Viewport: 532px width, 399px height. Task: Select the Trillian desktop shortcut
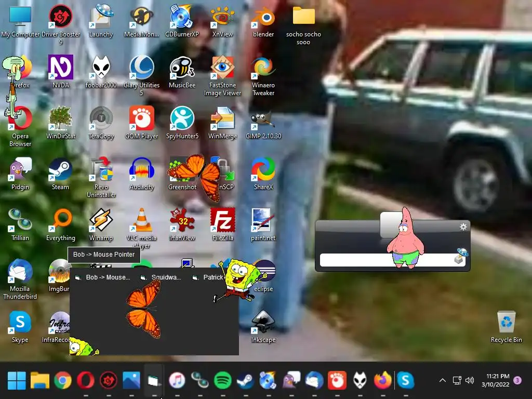tap(20, 224)
